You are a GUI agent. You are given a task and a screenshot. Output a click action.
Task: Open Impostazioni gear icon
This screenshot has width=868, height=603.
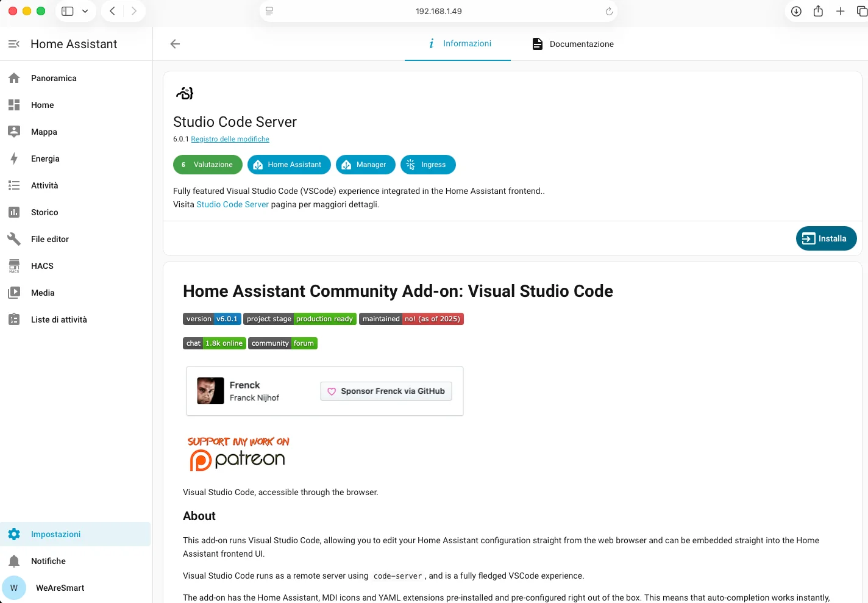(14, 534)
